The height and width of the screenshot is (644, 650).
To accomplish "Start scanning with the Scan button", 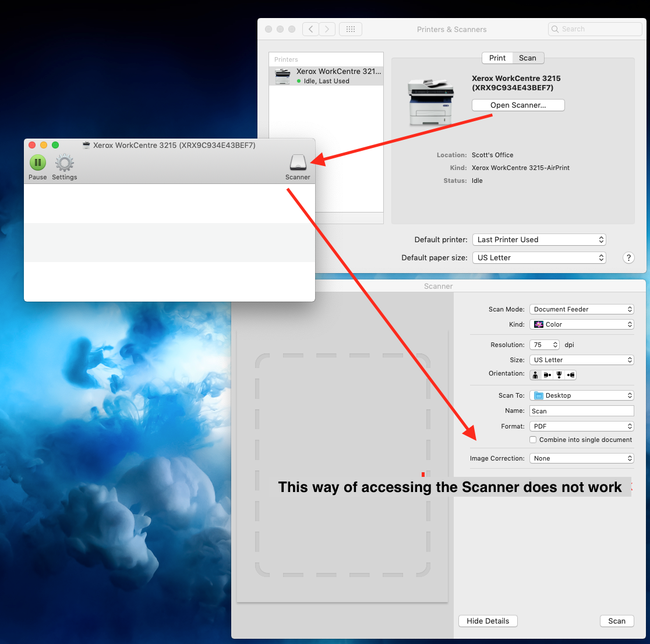I will (616, 621).
